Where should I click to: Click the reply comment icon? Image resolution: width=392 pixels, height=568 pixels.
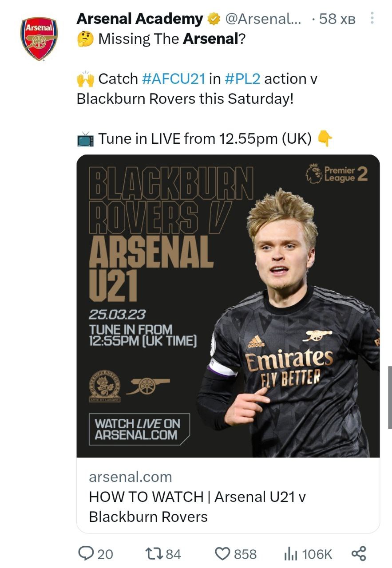(x=85, y=553)
